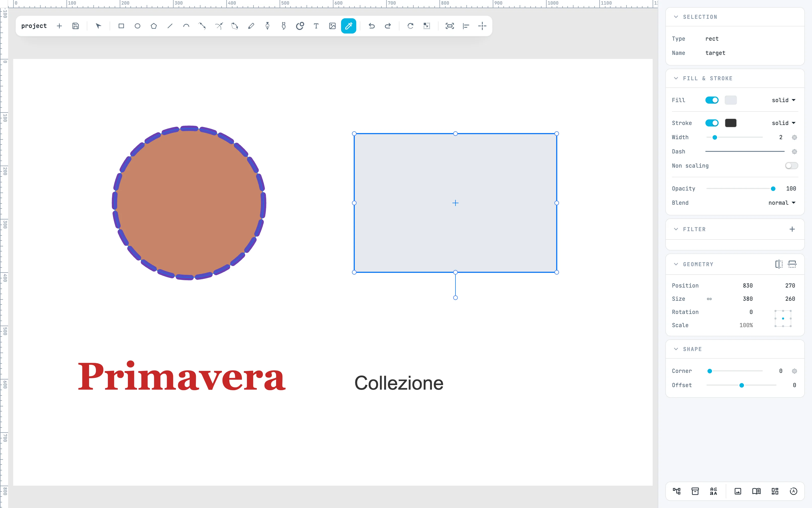This screenshot has width=812, height=508.
Task: Add new project with plus button
Action: coord(59,26)
